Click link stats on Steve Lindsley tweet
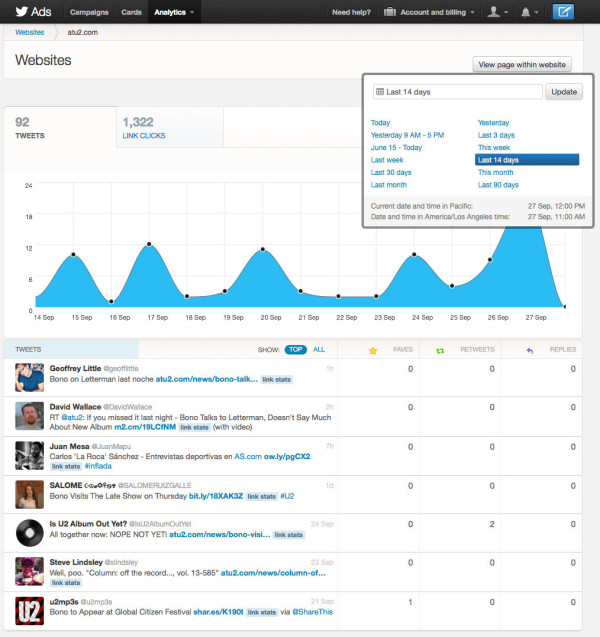Image resolution: width=600 pixels, height=637 pixels. tap(66, 583)
